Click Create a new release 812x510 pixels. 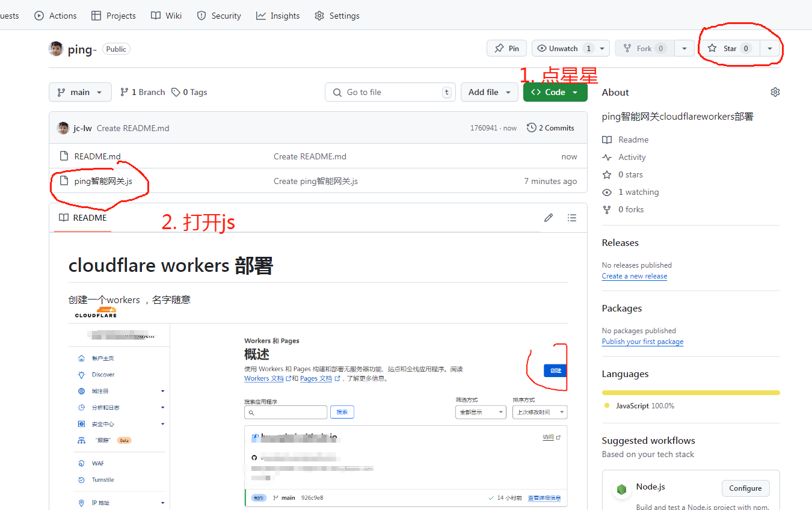coord(635,276)
